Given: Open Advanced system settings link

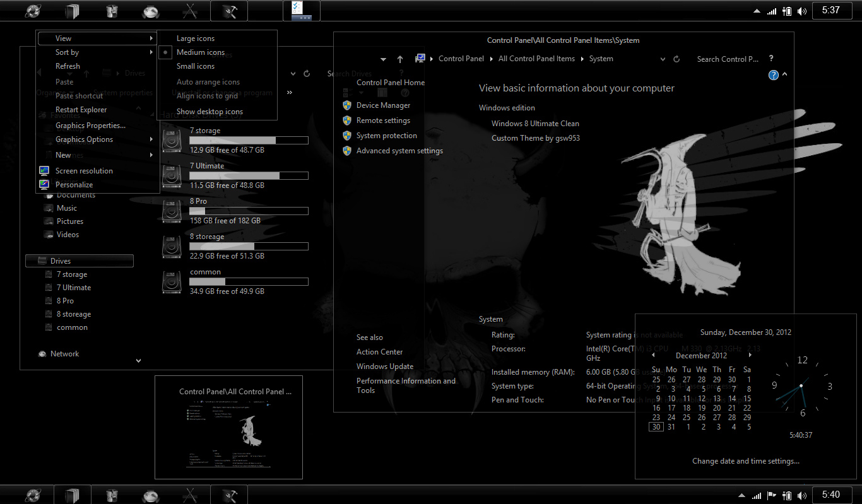Looking at the screenshot, I should pos(399,151).
